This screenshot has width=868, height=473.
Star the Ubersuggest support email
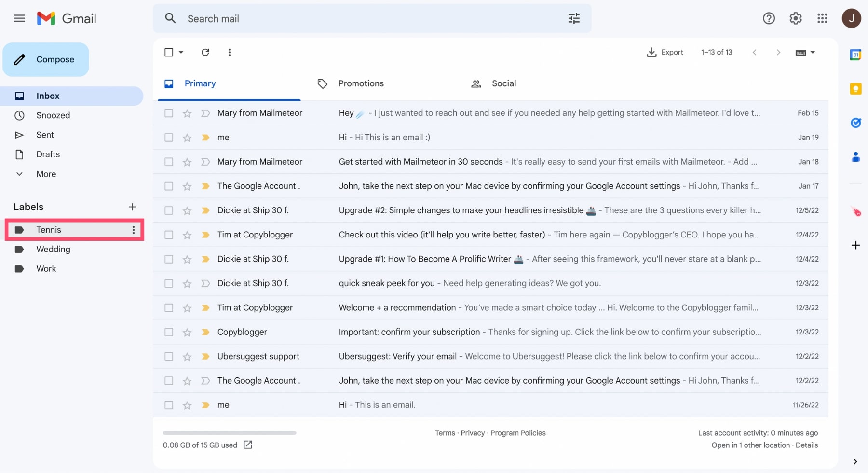pos(187,357)
